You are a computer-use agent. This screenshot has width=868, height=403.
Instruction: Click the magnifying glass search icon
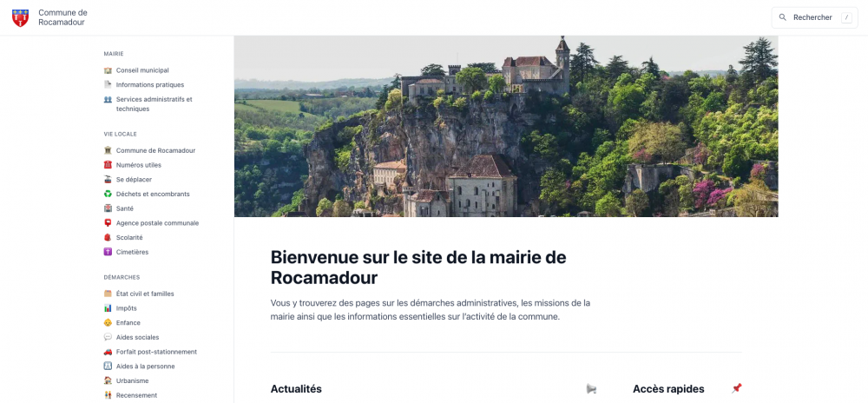pos(783,17)
